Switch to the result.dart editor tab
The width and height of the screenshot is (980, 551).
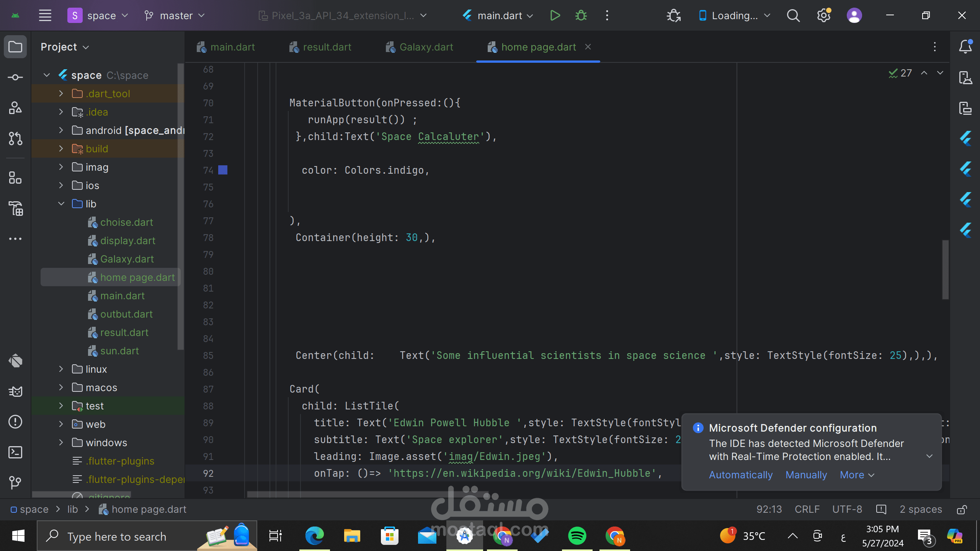click(x=321, y=47)
